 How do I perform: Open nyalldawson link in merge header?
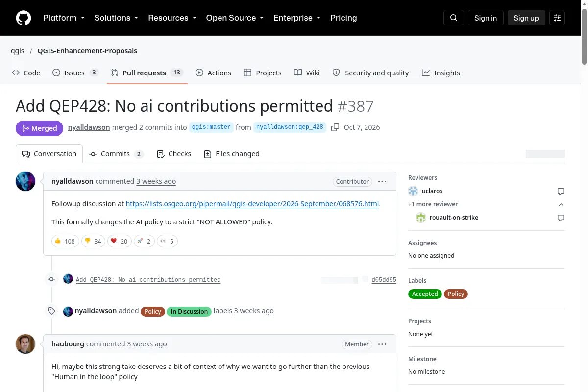(89, 127)
